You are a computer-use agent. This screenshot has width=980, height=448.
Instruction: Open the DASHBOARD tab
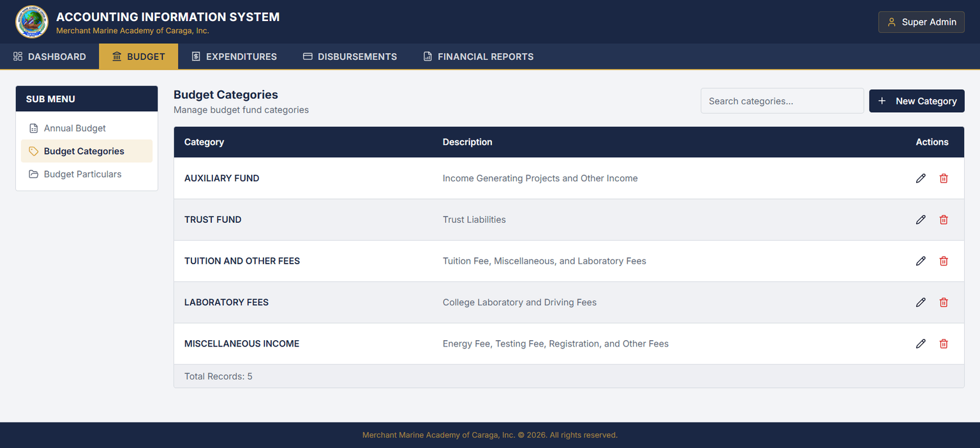pos(50,56)
